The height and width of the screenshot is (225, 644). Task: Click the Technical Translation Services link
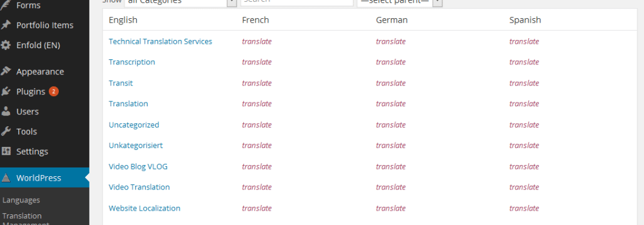160,41
